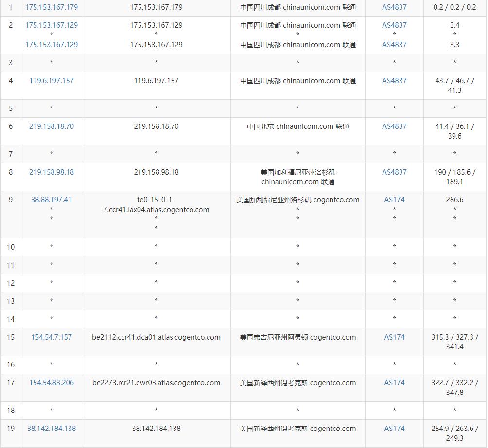Click the latency value 0.2 / 0.2 / 0.2
This screenshot has height=448, width=488.
tap(454, 7)
